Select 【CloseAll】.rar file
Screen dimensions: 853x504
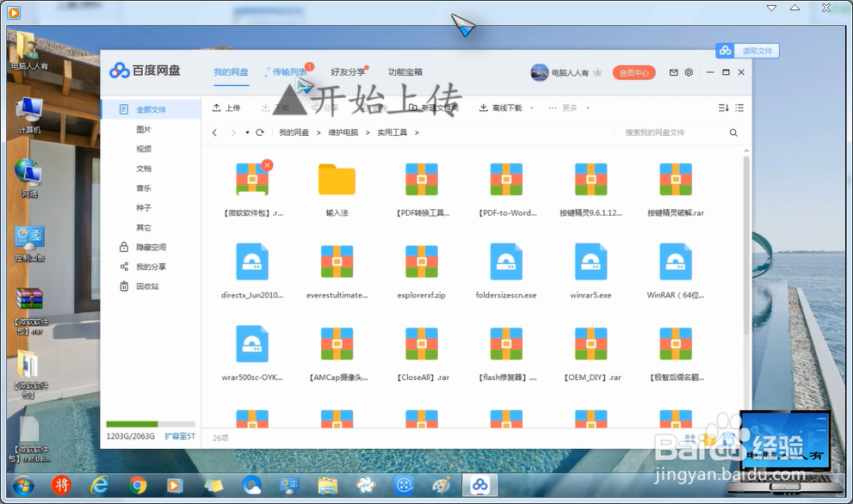pyautogui.click(x=422, y=344)
